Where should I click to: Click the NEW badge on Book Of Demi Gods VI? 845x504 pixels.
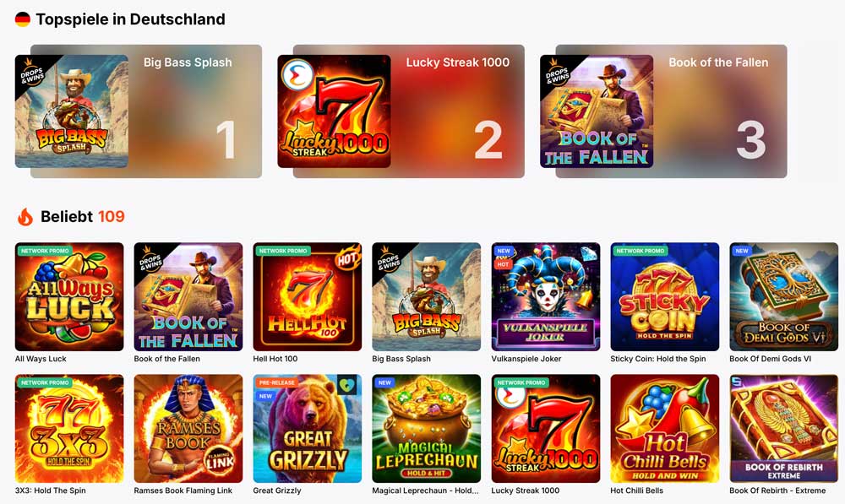(742, 251)
